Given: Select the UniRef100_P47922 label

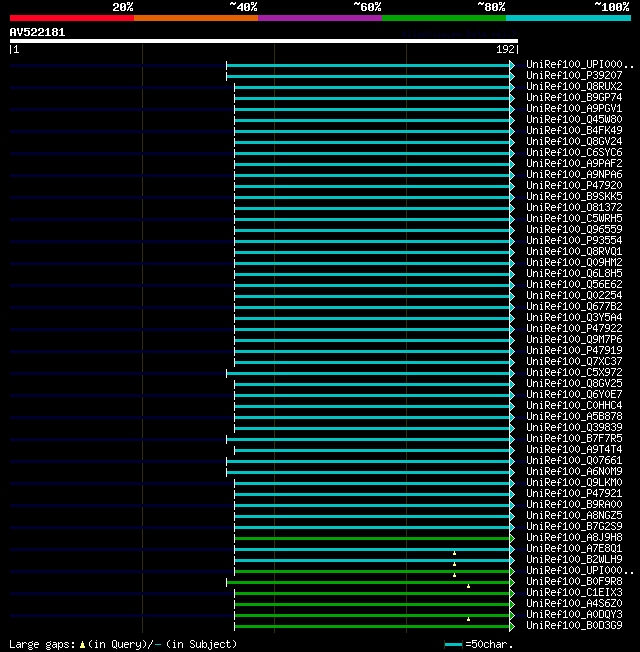Looking at the screenshot, I should (x=574, y=328).
